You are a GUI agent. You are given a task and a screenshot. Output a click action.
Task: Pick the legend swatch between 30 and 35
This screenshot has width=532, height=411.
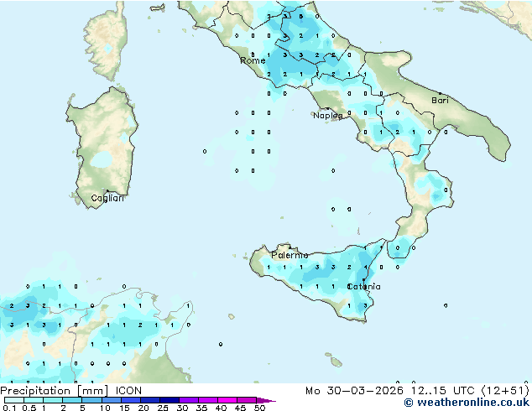pyautogui.click(x=188, y=400)
